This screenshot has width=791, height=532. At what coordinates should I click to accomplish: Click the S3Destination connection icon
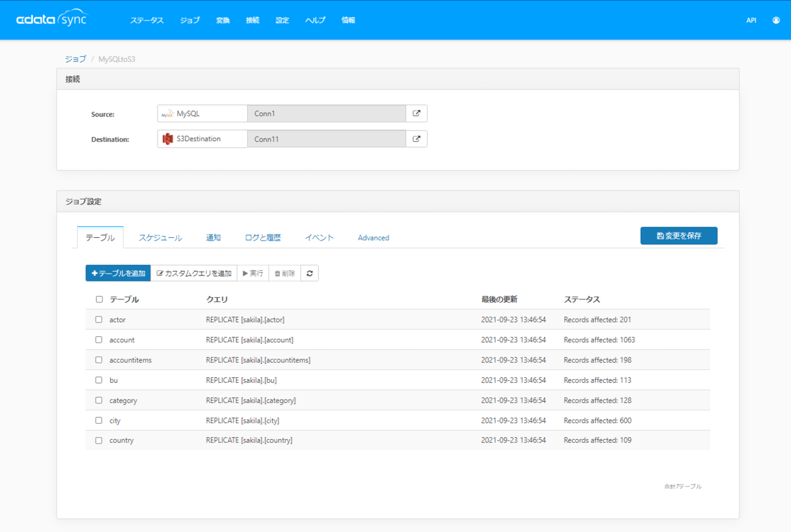[168, 138]
